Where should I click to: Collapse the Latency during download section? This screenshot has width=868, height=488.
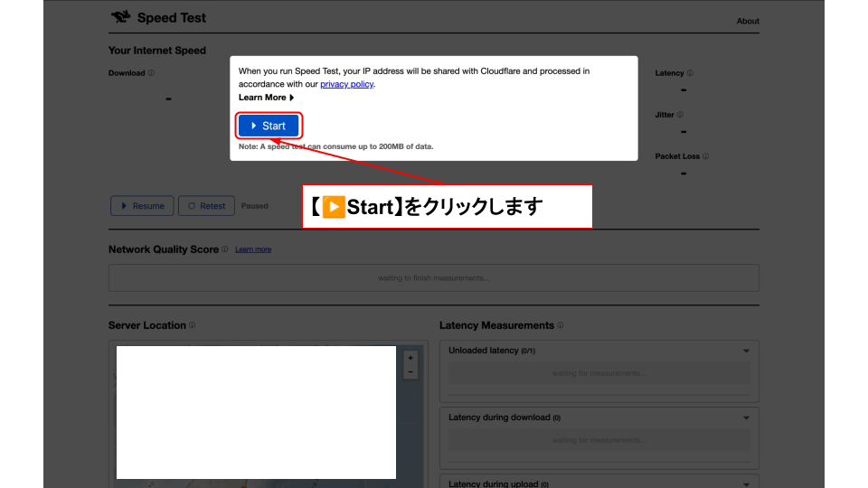[x=746, y=418]
